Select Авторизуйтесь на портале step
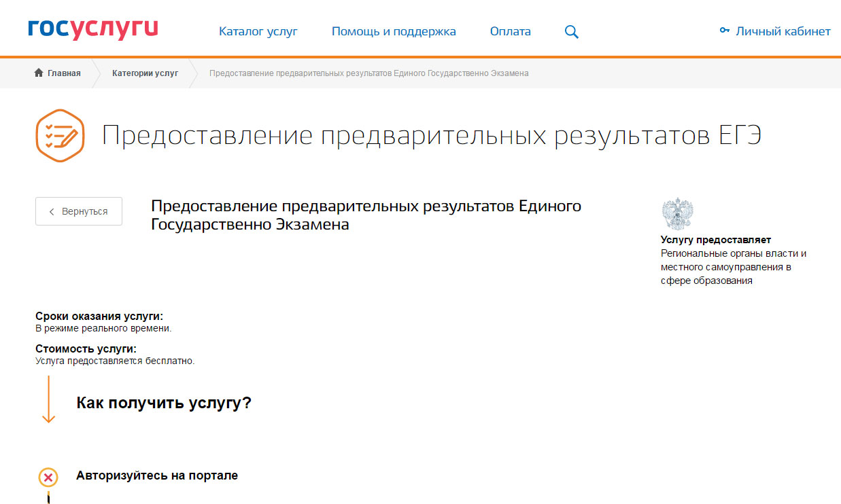Viewport: 841px width, 504px height. pos(157,475)
